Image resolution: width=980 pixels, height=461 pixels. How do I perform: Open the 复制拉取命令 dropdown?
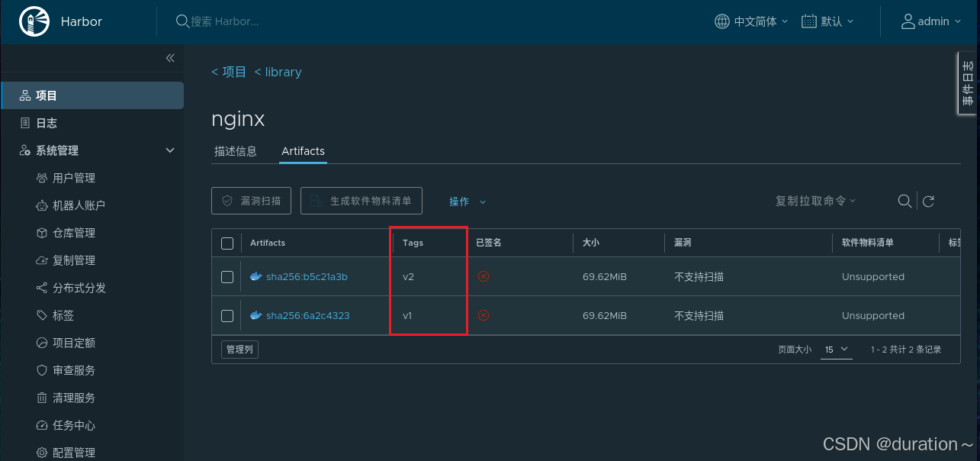(x=815, y=201)
